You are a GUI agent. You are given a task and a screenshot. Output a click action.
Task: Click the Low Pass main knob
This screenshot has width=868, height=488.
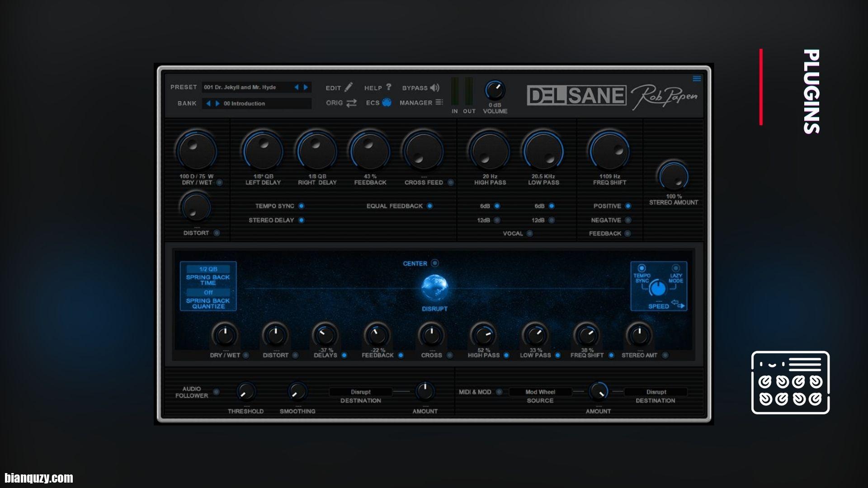coord(543,151)
